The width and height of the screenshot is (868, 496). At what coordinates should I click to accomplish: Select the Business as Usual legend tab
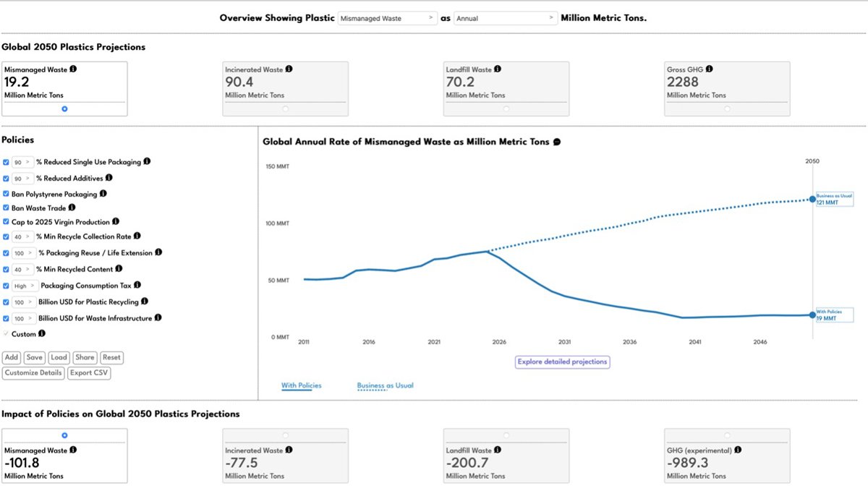pos(385,386)
